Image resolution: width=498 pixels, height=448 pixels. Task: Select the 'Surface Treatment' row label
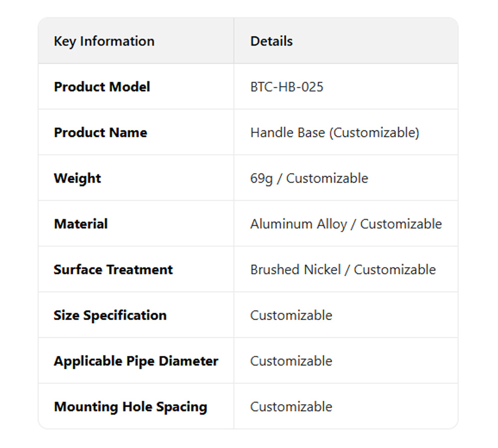point(113,270)
